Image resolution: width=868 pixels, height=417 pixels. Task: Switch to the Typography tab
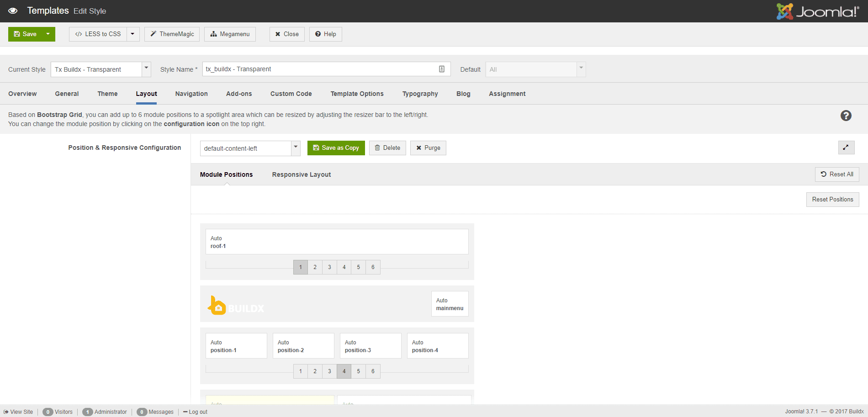coord(419,94)
